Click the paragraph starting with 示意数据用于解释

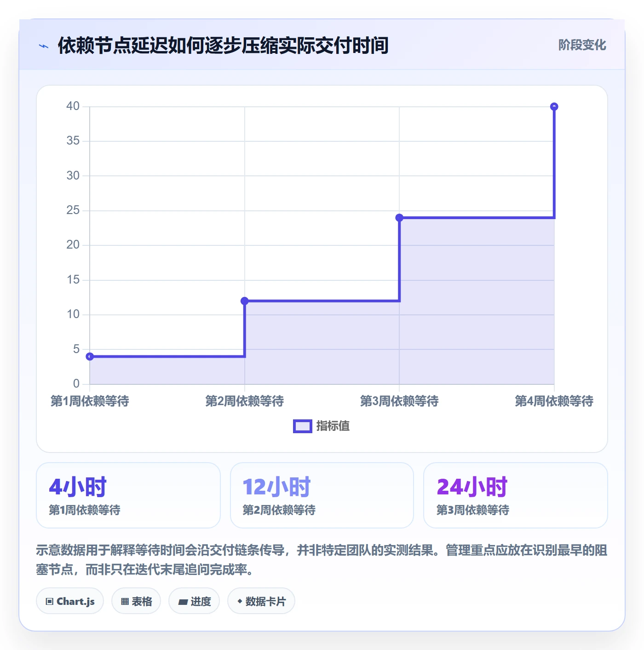tap(322, 560)
